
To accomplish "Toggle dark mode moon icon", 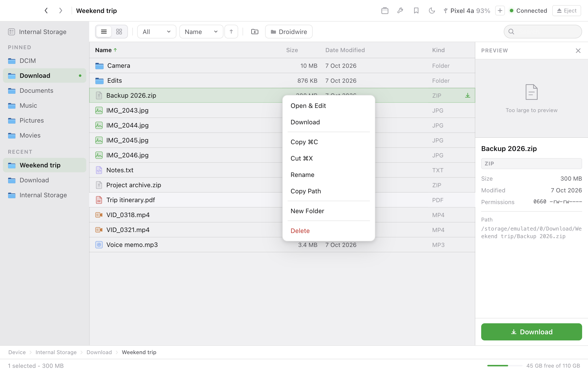I will (432, 11).
